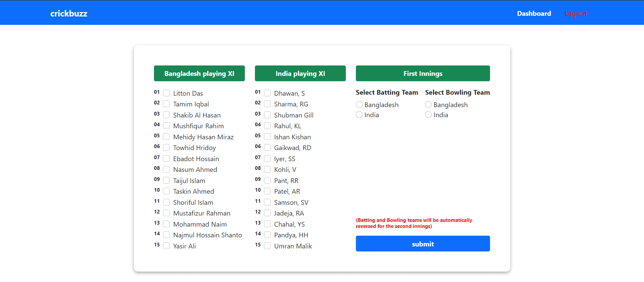Check the Patel, AR checkbox
This screenshot has width=644, height=282.
267,191
